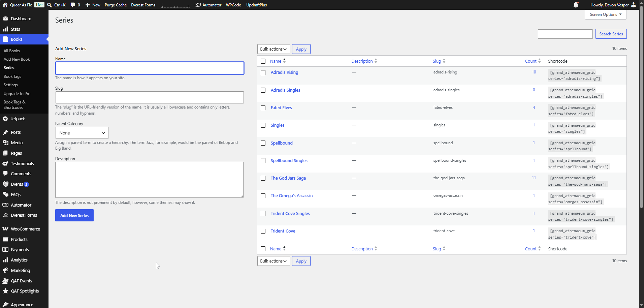The image size is (644, 308).
Task: Click the Everest Forms icon in sidebar
Action: click(5, 215)
